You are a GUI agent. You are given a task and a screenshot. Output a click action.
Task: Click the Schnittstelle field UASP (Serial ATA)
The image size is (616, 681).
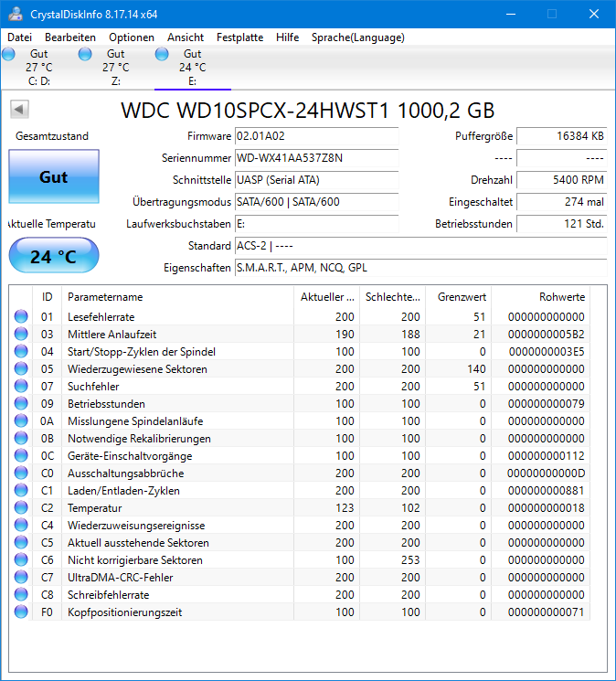[316, 180]
